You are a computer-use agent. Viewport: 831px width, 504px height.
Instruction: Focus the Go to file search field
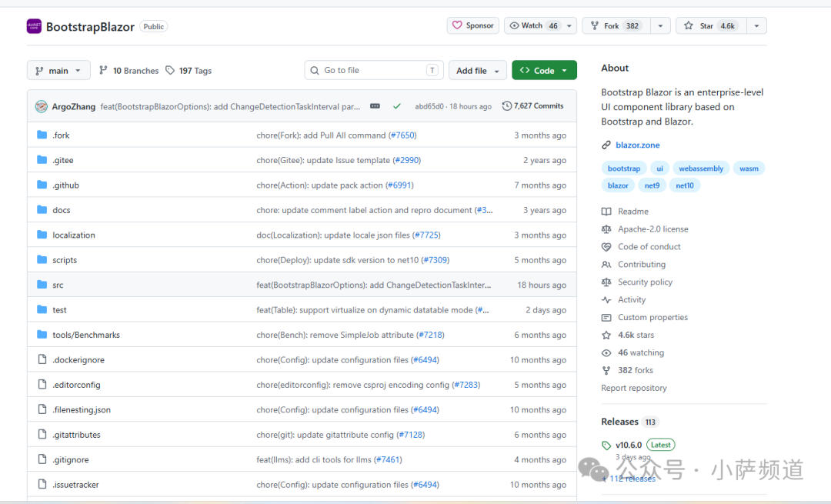[x=374, y=70]
